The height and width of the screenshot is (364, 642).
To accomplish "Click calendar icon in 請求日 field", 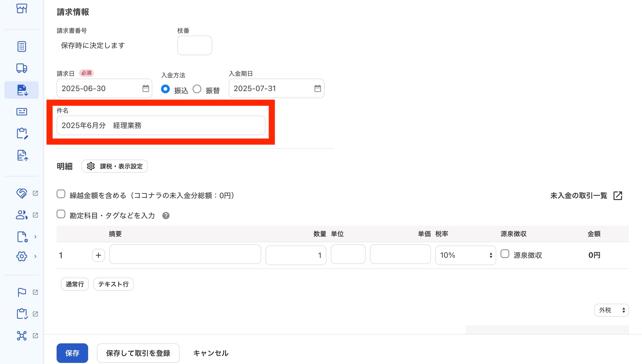I will [x=146, y=88].
